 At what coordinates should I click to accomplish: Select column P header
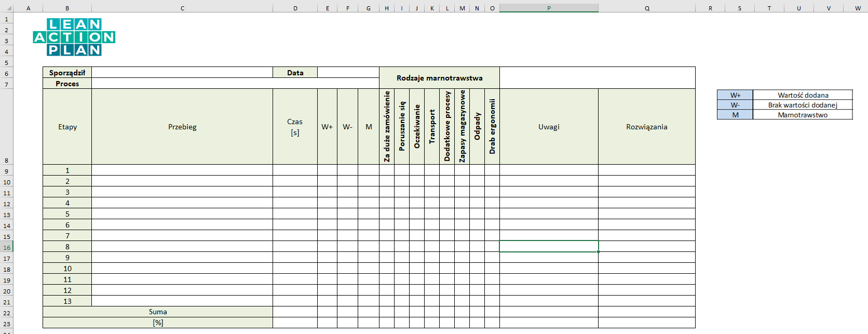click(x=549, y=8)
